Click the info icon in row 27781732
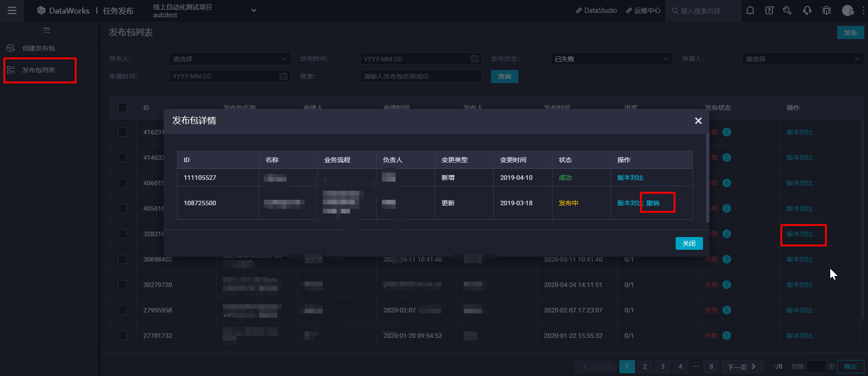Screen dimensions: 868x376 [x=727, y=336]
